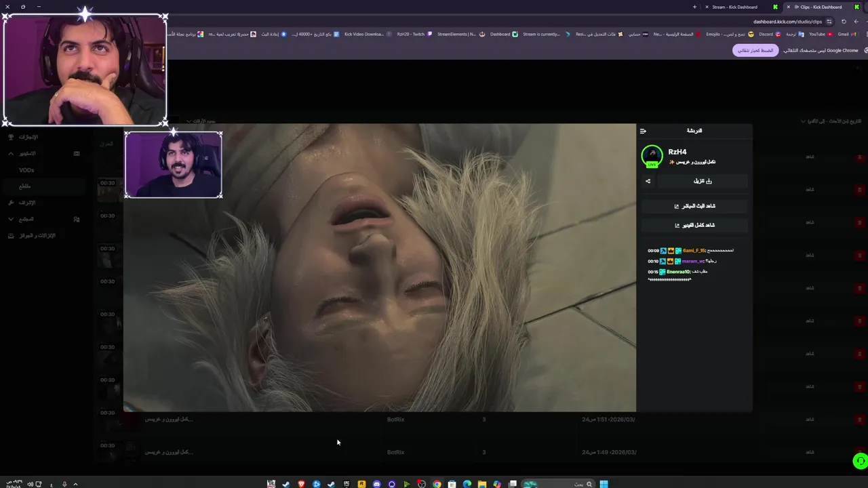Screen dimensions: 868x488
Task: Open site settings icon in address bar
Action: click(829, 22)
